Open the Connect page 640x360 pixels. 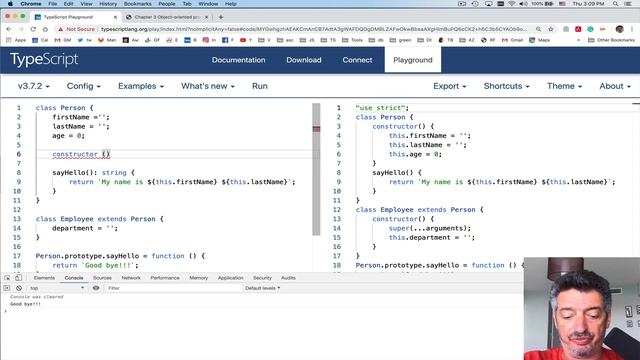pos(357,60)
